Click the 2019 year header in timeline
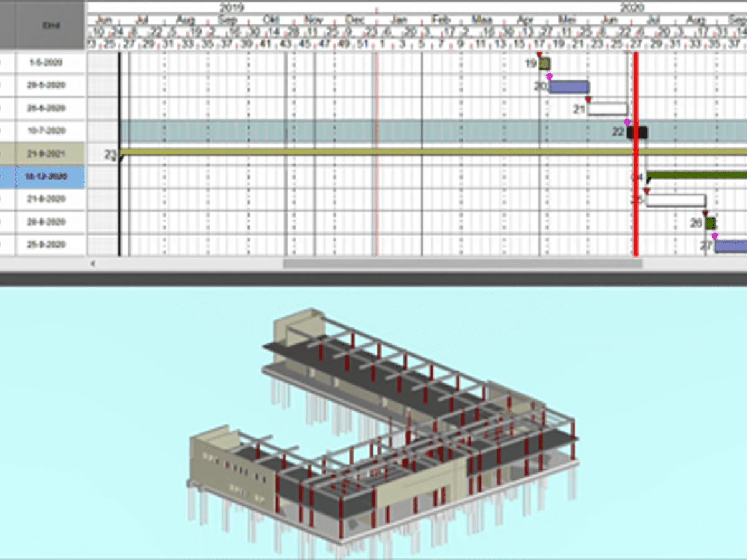 [x=232, y=7]
